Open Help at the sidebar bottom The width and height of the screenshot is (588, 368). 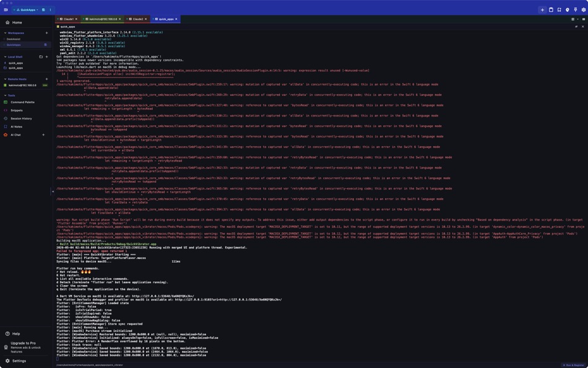[x=25, y=333]
